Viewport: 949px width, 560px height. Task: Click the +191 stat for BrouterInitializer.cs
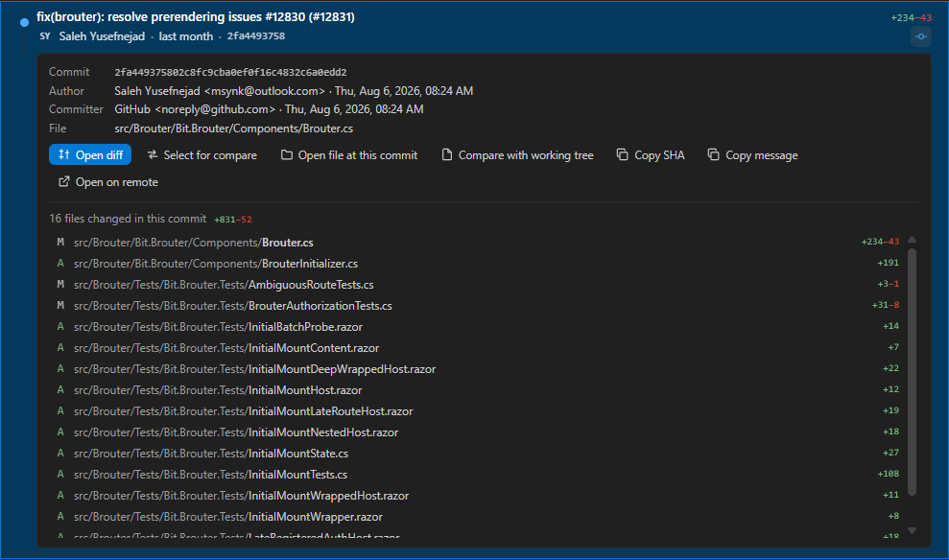(888, 263)
